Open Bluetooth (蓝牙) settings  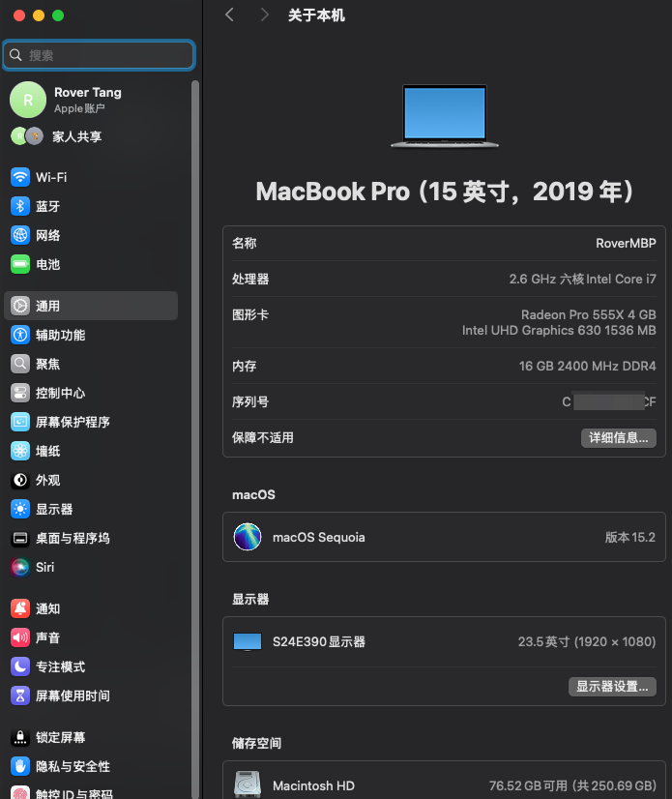[91, 206]
